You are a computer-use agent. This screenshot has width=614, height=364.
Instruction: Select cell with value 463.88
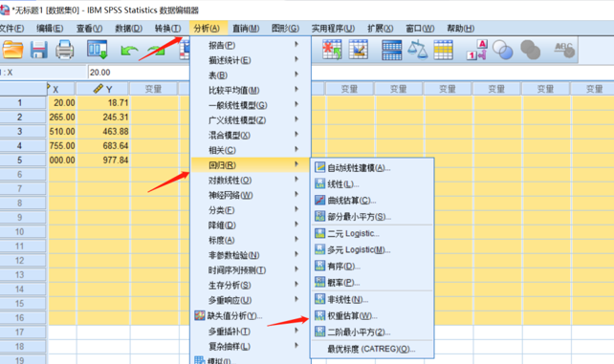[x=103, y=132]
